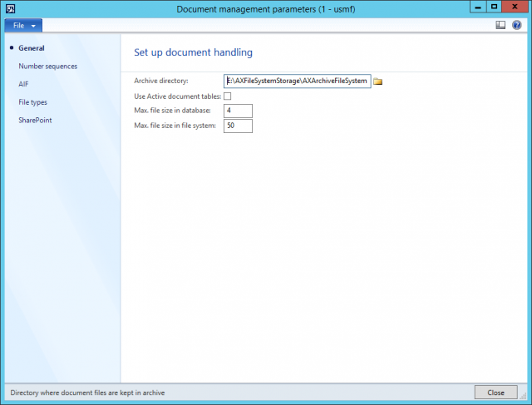Toggle Use Active document tables checkbox
The image size is (532, 405).
(x=227, y=96)
